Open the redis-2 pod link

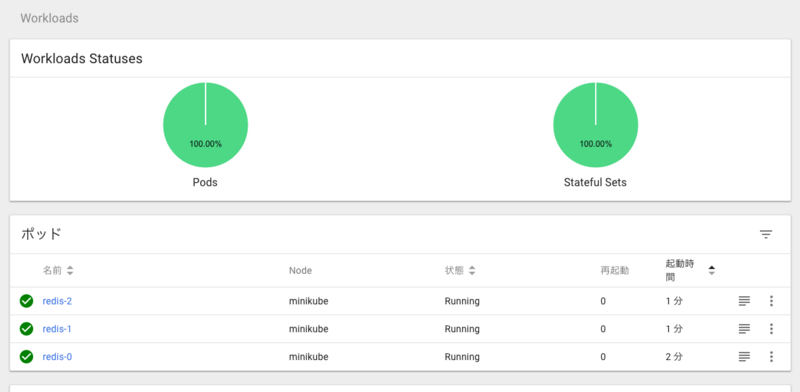point(57,301)
